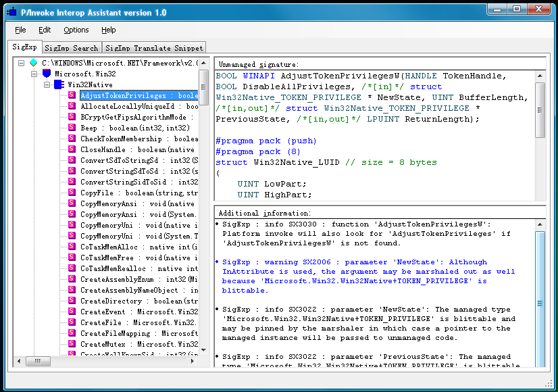
Task: Click the S icon next to CopyFile
Action: tap(72, 193)
